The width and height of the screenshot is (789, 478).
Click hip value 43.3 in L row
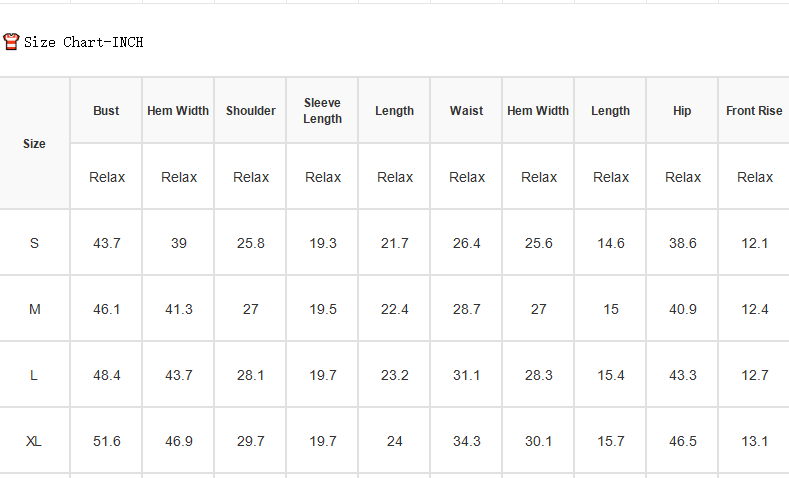(683, 375)
